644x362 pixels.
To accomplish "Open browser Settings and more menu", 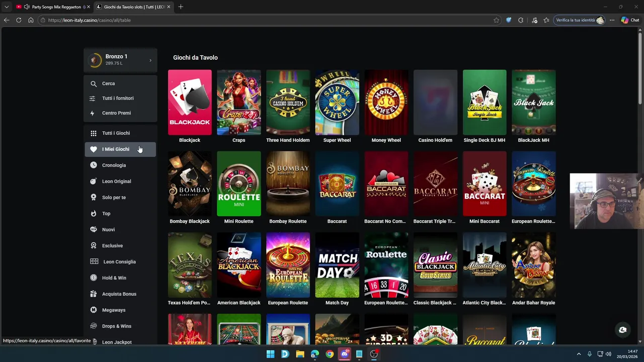I will pos(612,20).
